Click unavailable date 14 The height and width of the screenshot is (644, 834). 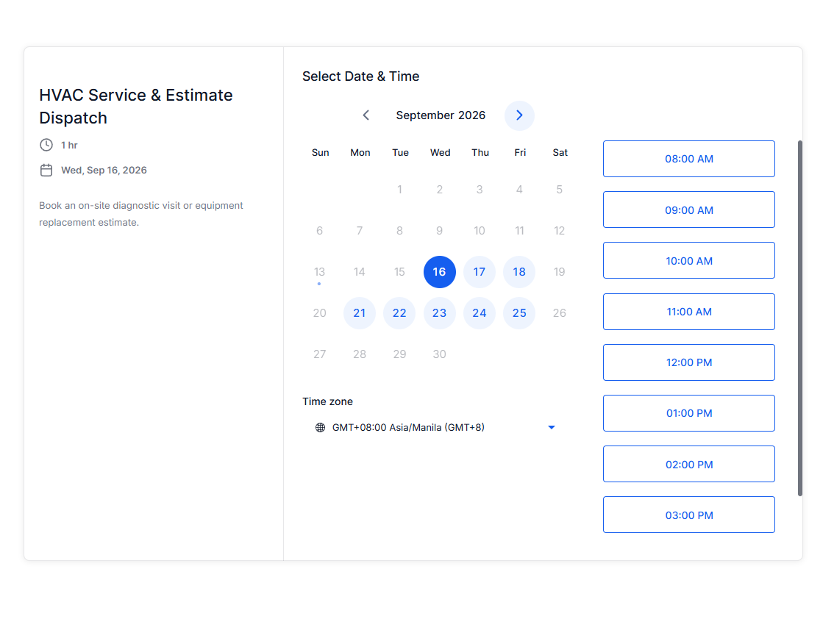click(x=360, y=272)
